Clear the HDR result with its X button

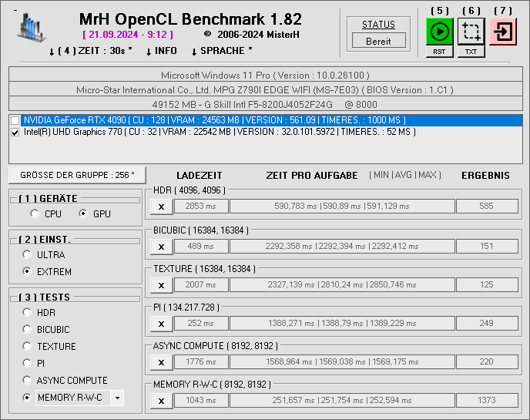162,207
